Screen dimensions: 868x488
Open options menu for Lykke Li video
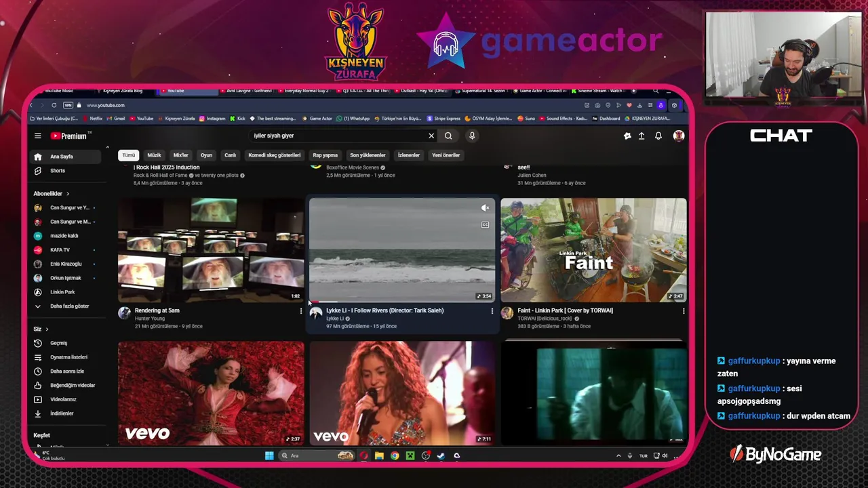pyautogui.click(x=492, y=311)
